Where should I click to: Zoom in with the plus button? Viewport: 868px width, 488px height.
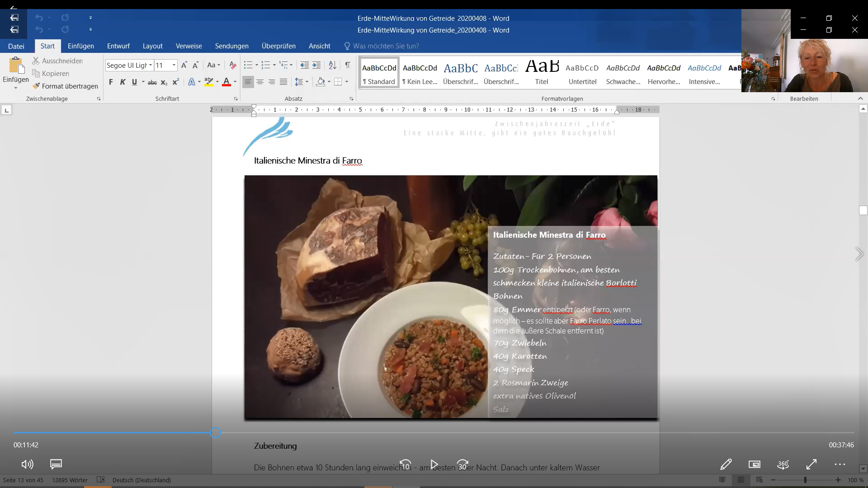click(838, 480)
